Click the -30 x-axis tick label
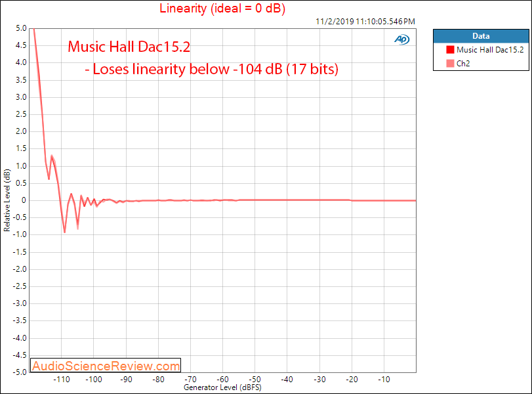 pyautogui.click(x=319, y=380)
